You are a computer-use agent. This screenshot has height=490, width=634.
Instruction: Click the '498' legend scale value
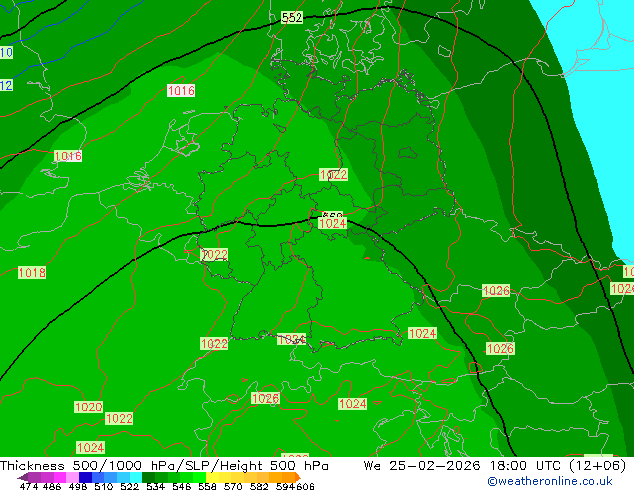click(x=78, y=486)
